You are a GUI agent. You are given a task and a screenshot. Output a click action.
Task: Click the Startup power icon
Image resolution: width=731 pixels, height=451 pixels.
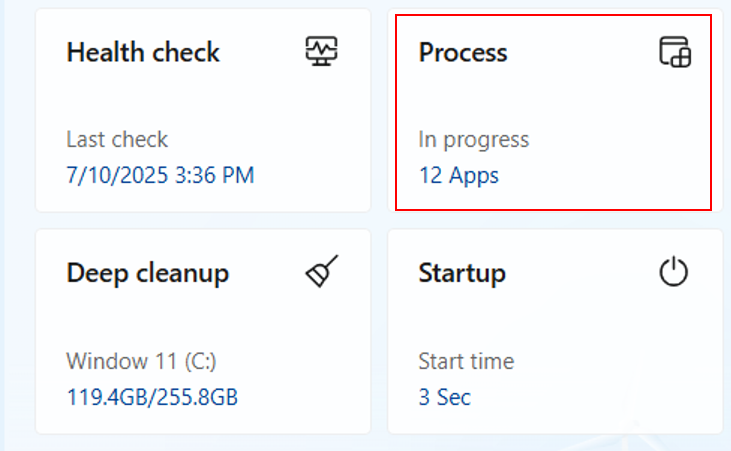pos(674,271)
